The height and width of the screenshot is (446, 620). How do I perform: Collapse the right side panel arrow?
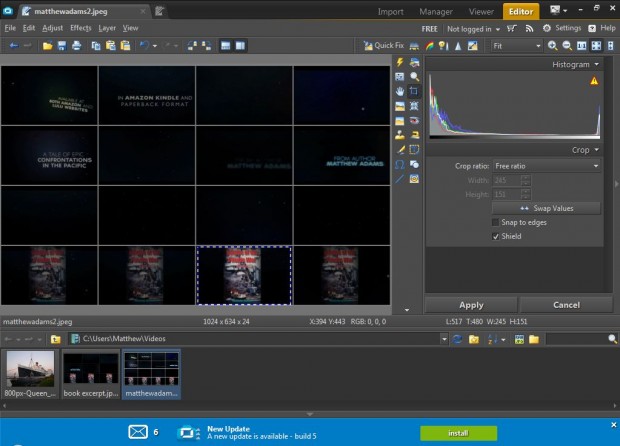point(616,184)
